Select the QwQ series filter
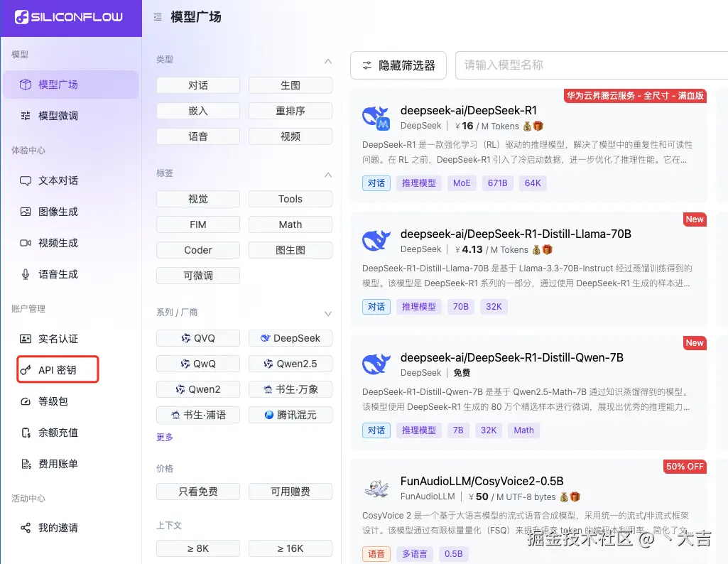The width and height of the screenshot is (728, 564). pos(198,364)
